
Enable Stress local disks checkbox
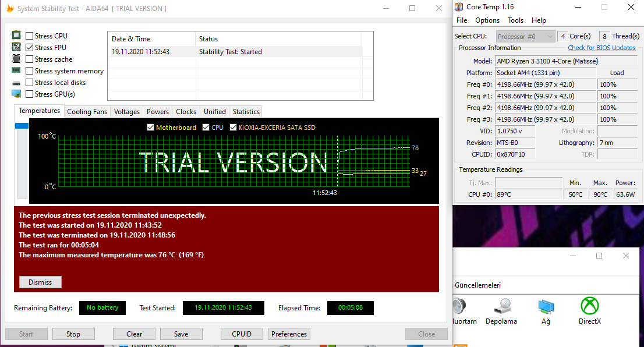pyautogui.click(x=29, y=82)
